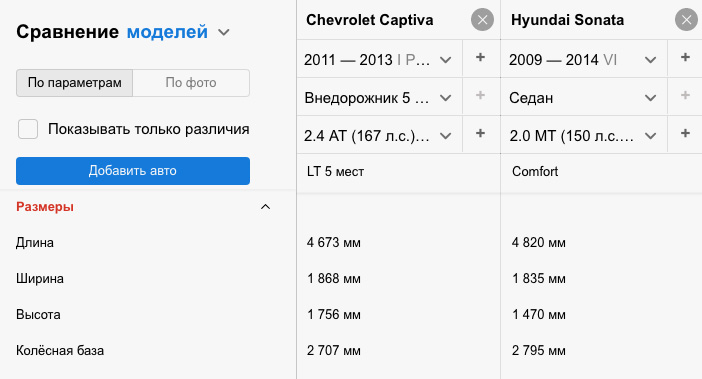Add another engine next to 2.4 AT
This screenshot has width=702, height=379.
pyautogui.click(x=480, y=133)
